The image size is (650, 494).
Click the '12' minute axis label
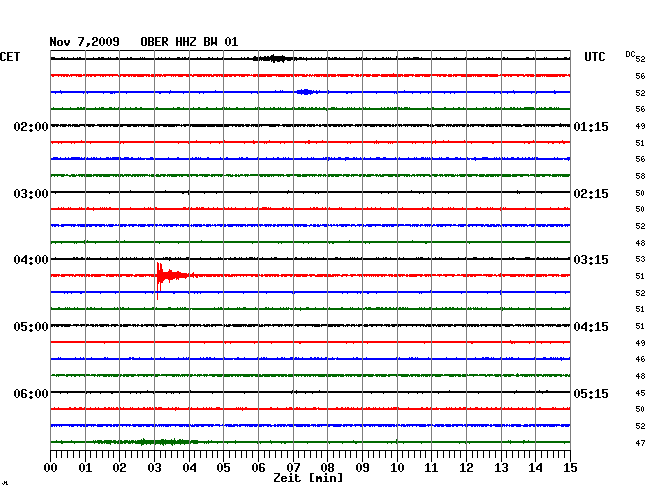(x=466, y=467)
